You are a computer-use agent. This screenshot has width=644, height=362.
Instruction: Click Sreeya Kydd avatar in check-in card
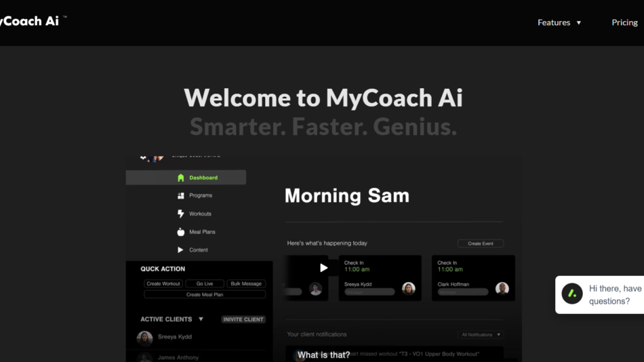pyautogui.click(x=409, y=289)
